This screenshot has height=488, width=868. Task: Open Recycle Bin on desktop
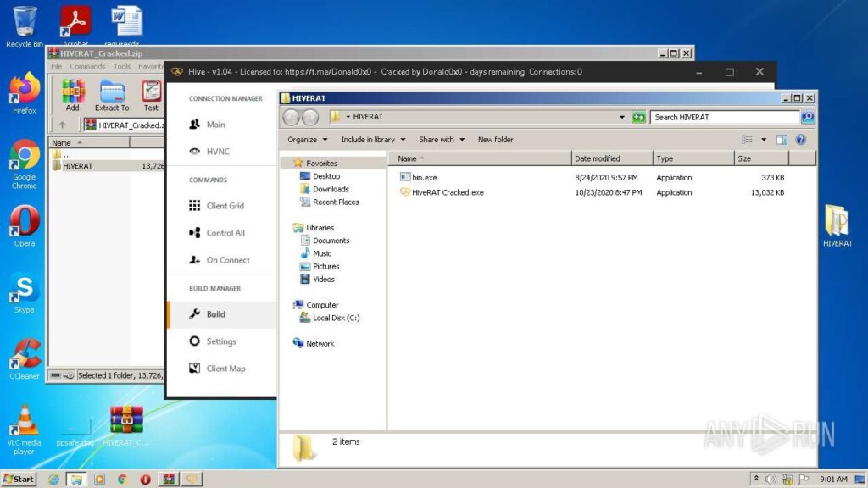click(x=24, y=26)
